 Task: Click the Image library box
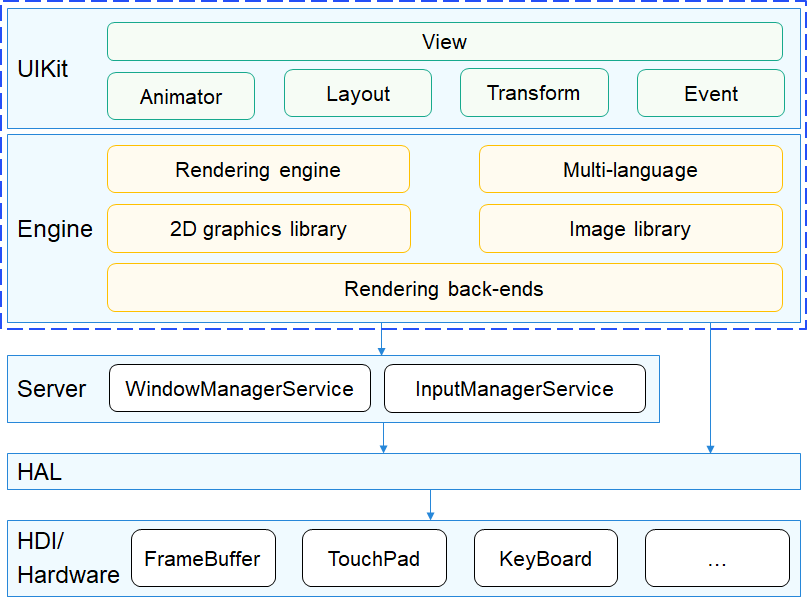[x=630, y=229]
